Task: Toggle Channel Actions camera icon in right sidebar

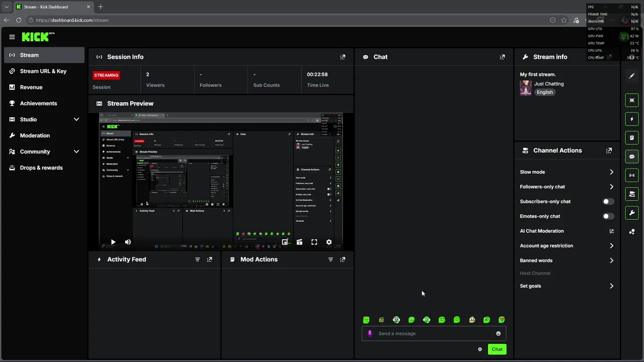Action: pyautogui.click(x=632, y=194)
